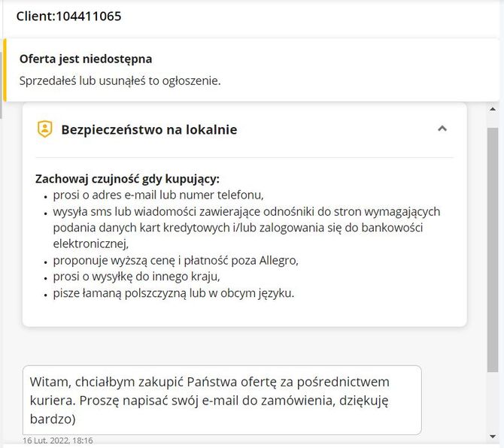The image size is (504, 448).
Task: Click the 'Sprzedałeś lub usunąłeś to ogłoszenie' text
Action: point(120,81)
